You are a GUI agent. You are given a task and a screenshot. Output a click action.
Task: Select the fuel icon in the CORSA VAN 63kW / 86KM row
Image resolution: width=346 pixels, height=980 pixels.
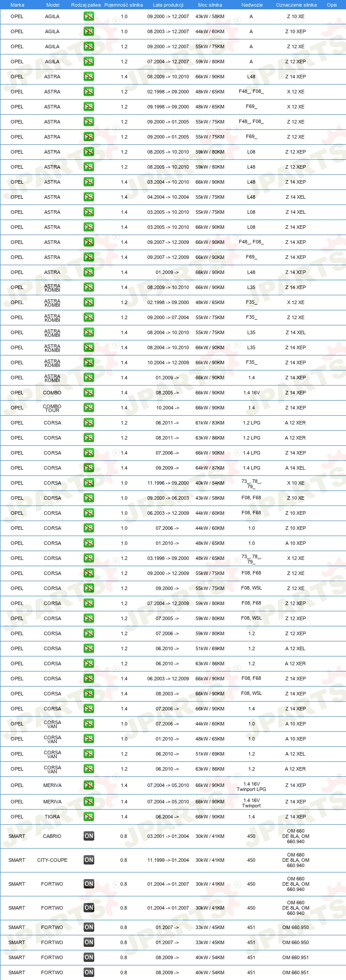pyautogui.click(x=88, y=769)
